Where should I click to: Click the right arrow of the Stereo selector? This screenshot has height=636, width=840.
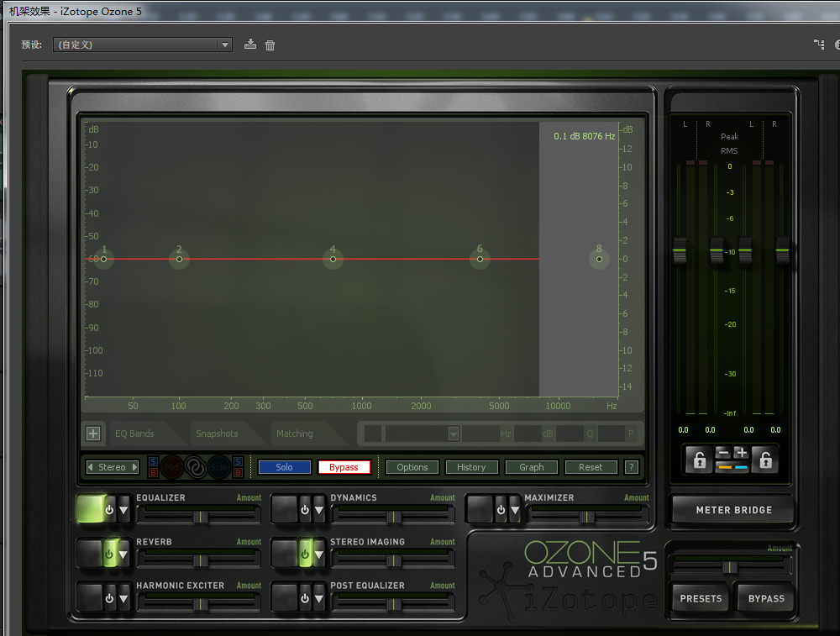pyautogui.click(x=135, y=467)
